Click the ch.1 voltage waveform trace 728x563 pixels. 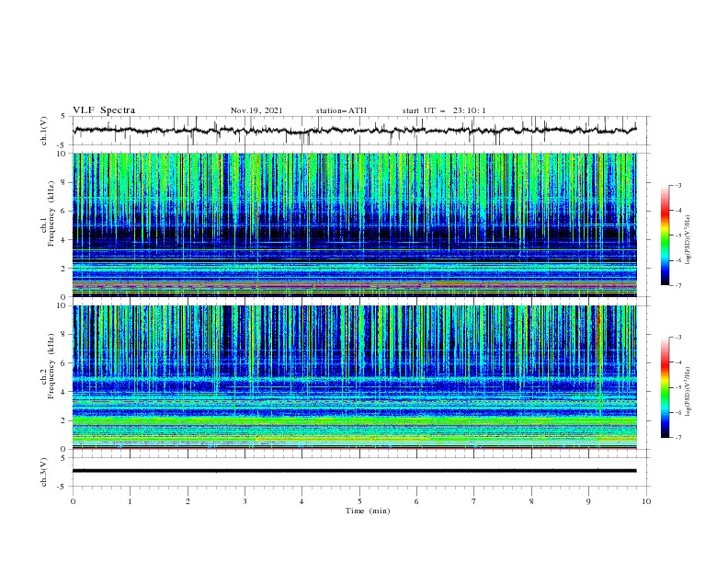[355, 130]
